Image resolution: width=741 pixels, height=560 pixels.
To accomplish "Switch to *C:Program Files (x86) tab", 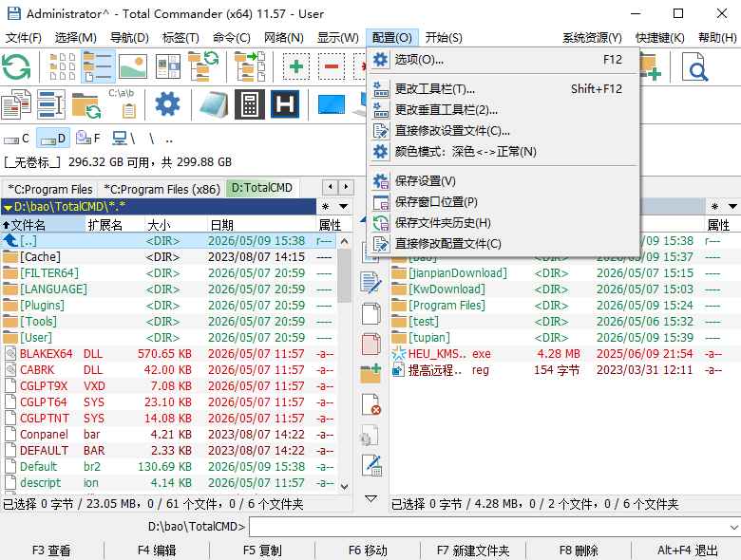I will (x=161, y=189).
